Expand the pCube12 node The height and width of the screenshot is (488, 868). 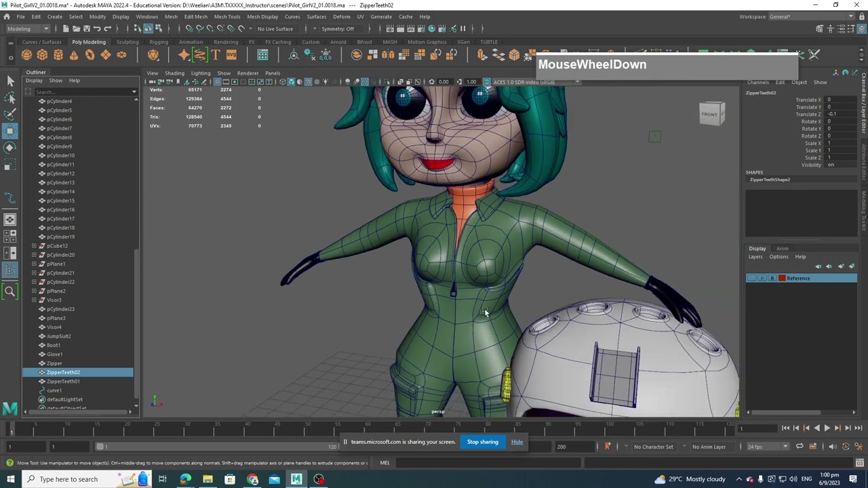(x=34, y=246)
